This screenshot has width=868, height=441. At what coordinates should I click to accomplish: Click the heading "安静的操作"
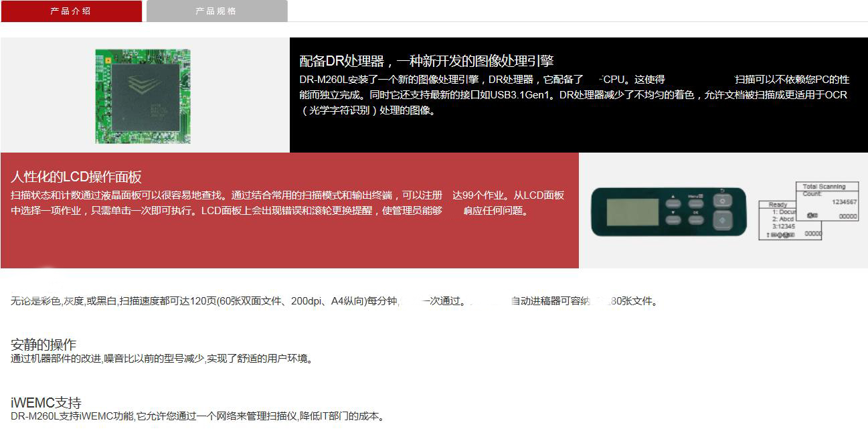point(44,345)
